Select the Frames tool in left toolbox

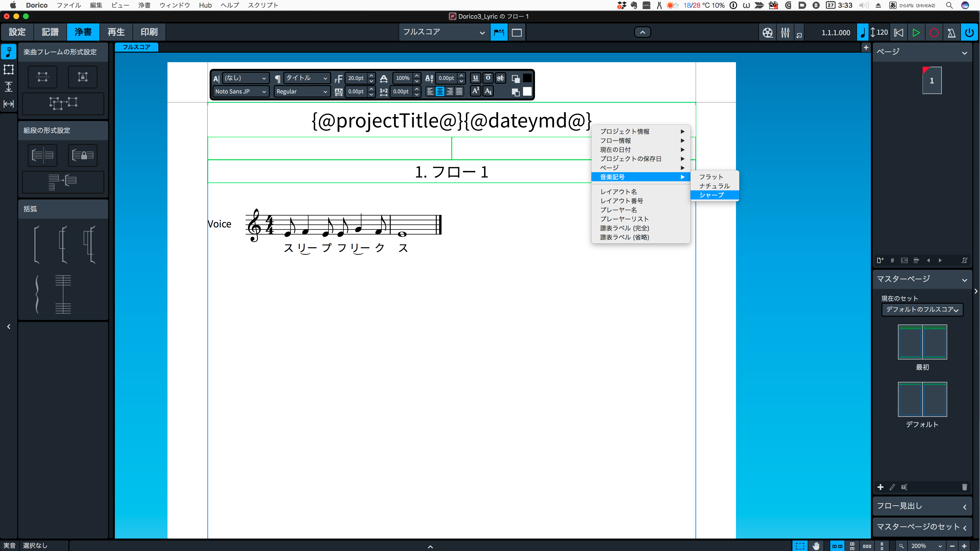tap(8, 69)
